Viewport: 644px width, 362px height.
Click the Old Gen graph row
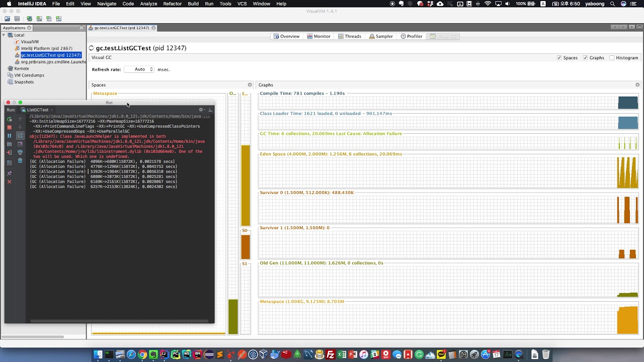(x=448, y=282)
